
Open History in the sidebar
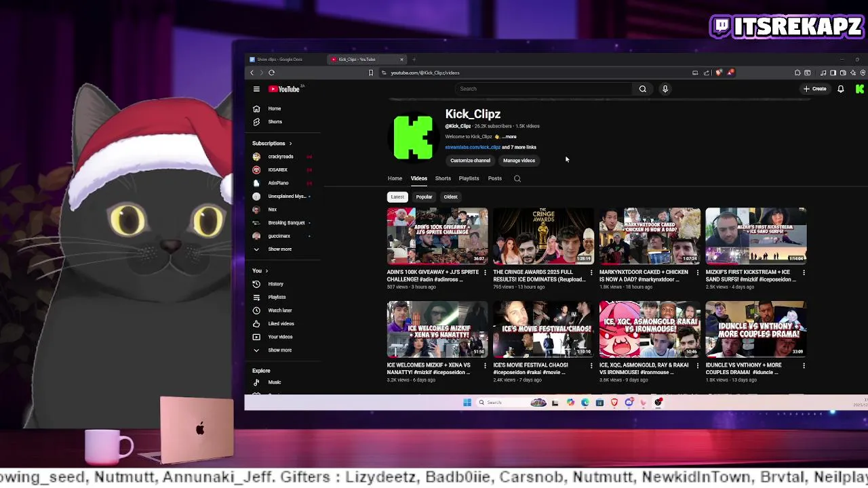[x=275, y=284]
